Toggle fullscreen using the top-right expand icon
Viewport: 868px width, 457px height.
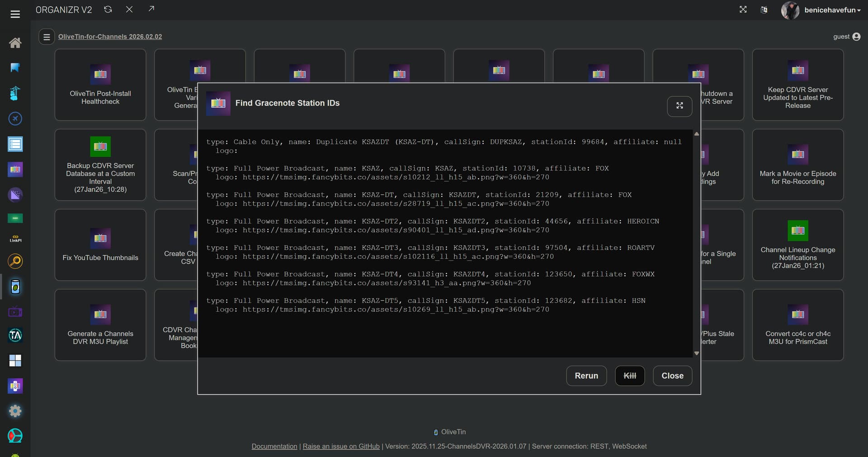(743, 10)
